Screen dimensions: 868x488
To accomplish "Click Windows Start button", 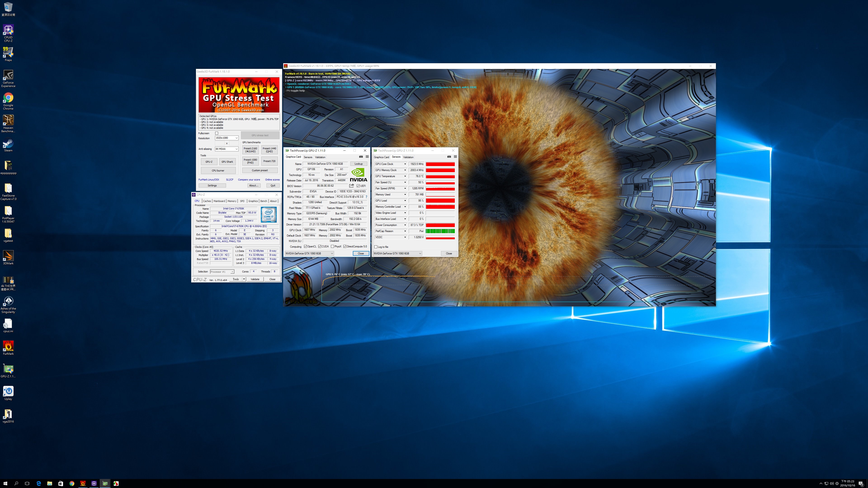I will (x=5, y=483).
